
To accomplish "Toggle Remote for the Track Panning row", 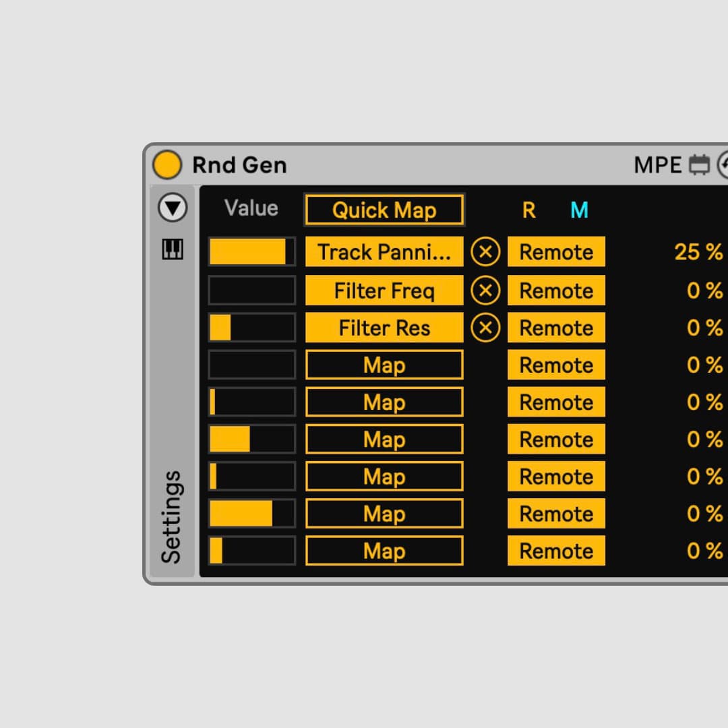I will pos(556,251).
